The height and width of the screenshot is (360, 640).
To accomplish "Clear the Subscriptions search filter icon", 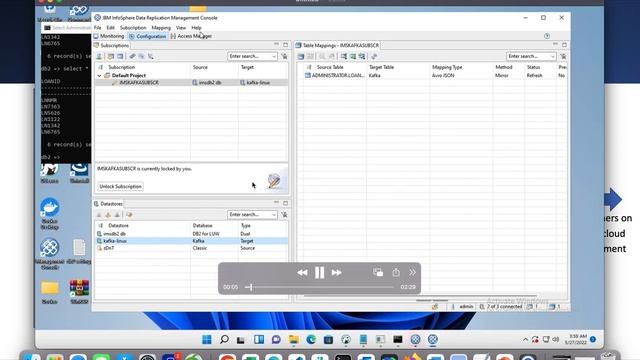I will [x=284, y=56].
